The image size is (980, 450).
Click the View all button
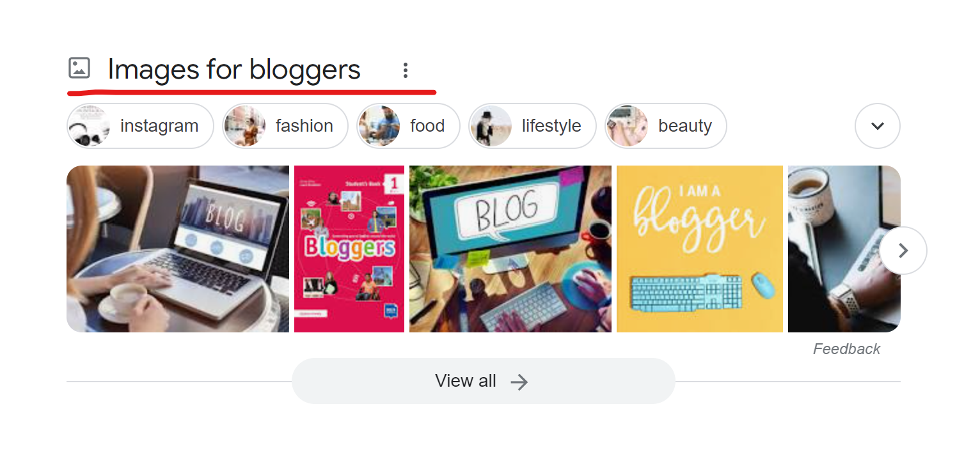(x=484, y=381)
